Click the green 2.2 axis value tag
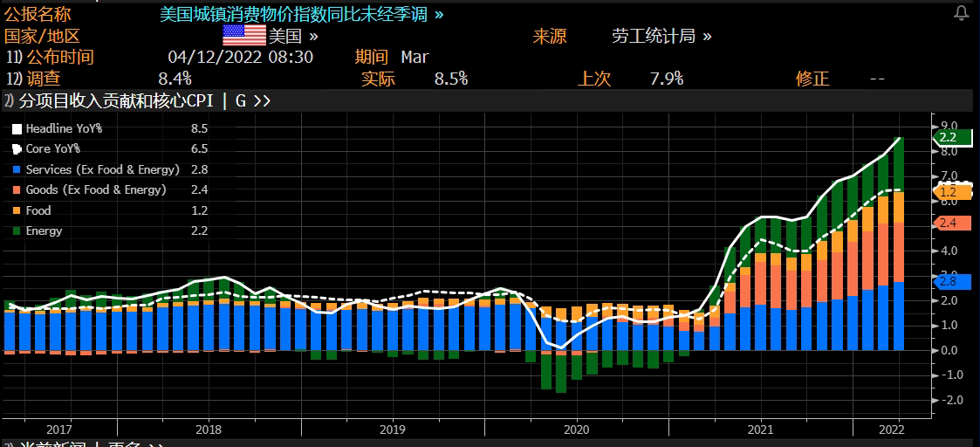Image resolution: width=980 pixels, height=447 pixels. click(x=952, y=137)
